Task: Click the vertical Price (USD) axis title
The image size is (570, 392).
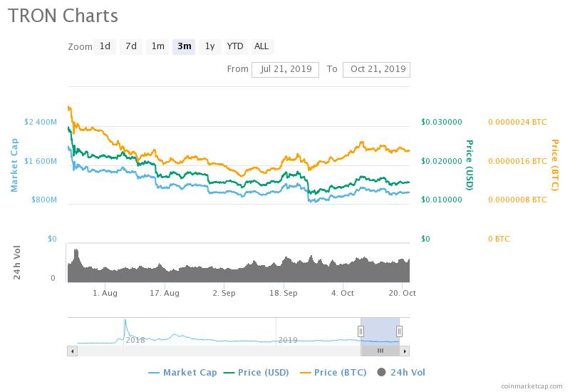Action: [x=470, y=165]
